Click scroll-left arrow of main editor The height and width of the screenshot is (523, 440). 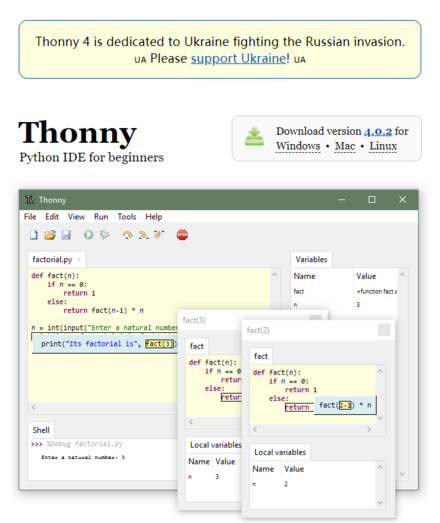tap(33, 407)
